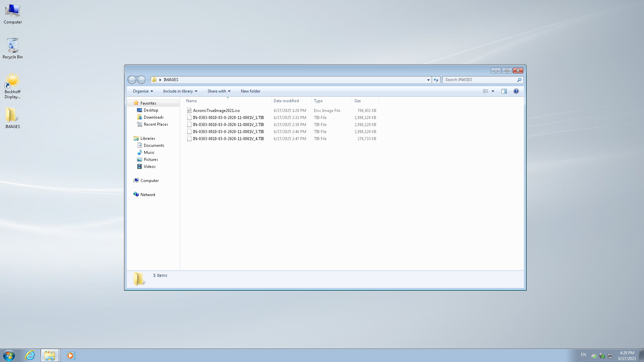Show the preview pane icon

point(504,91)
